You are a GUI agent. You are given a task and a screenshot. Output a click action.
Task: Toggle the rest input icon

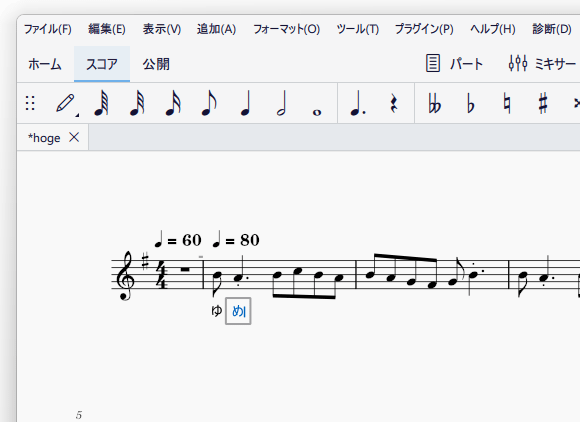[x=394, y=103]
